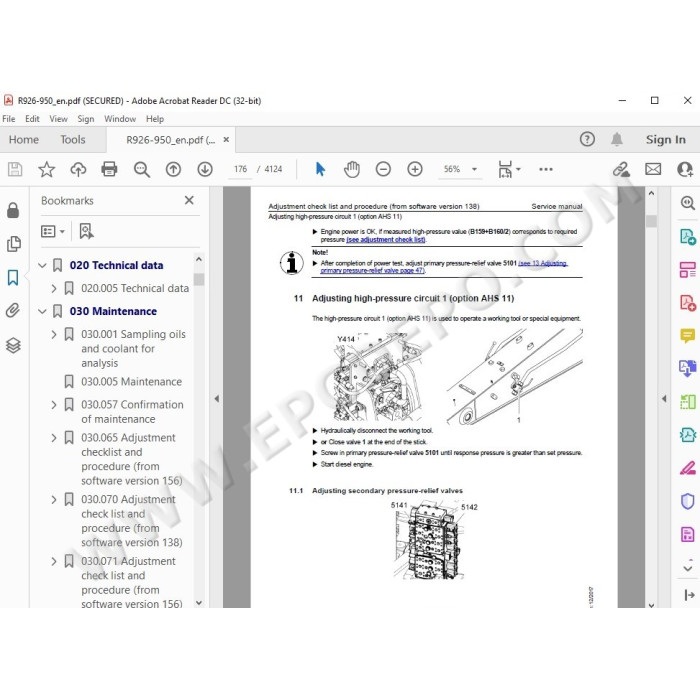Open the Fill & Sign tool in right pane
The height and width of the screenshot is (700, 700).
tap(688, 467)
